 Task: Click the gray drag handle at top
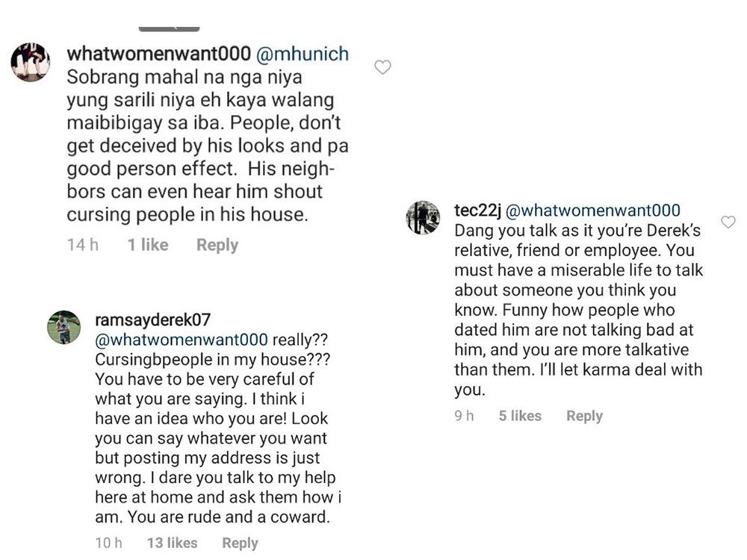(169, 28)
